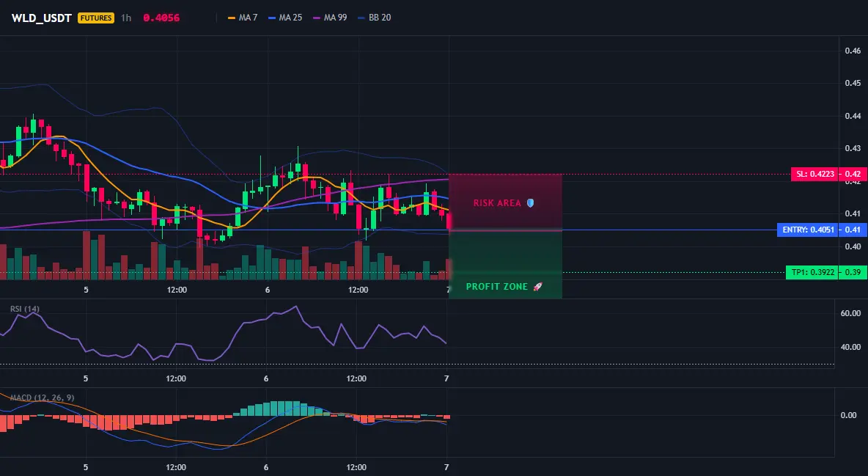Open the 1h timeframe selector
868x476 pixels.
coord(126,18)
